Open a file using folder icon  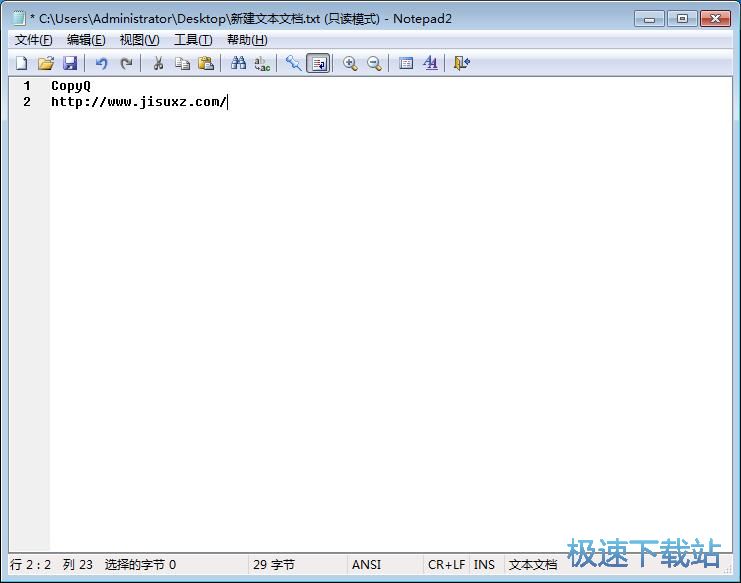(46, 63)
